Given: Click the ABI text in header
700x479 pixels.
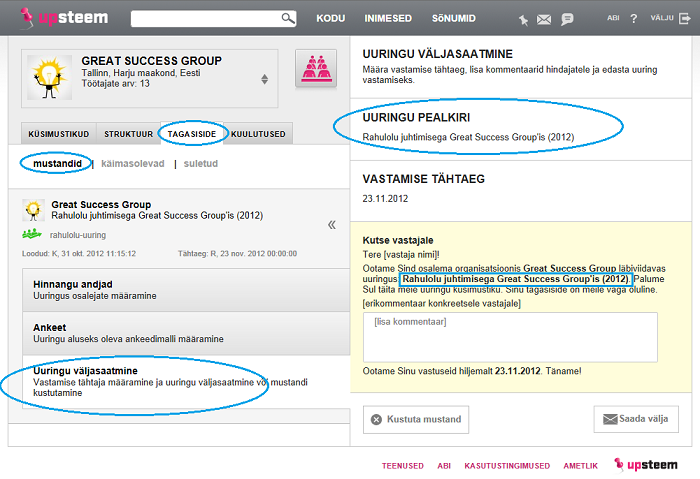Looking at the screenshot, I should [613, 18].
